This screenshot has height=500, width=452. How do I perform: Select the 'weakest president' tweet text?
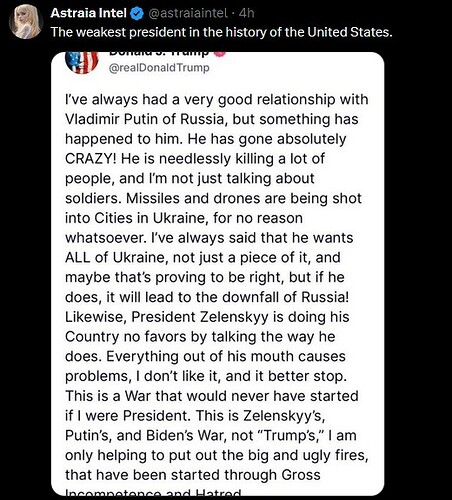222,32
